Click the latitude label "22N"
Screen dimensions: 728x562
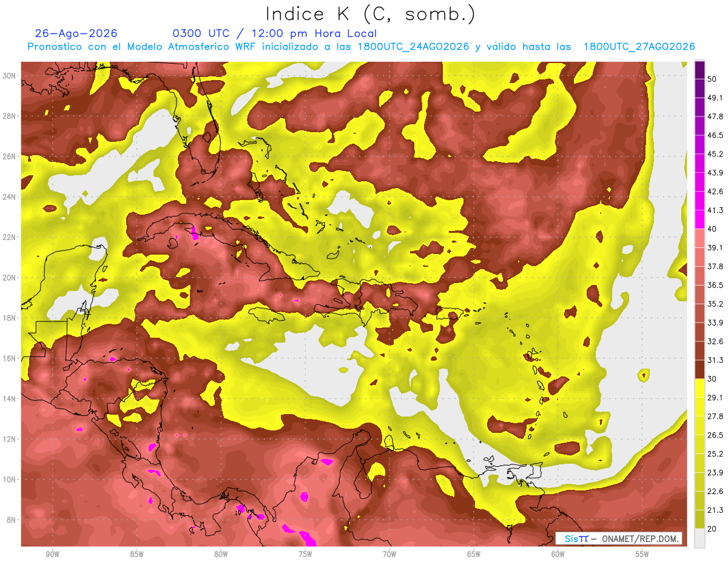pyautogui.click(x=9, y=237)
